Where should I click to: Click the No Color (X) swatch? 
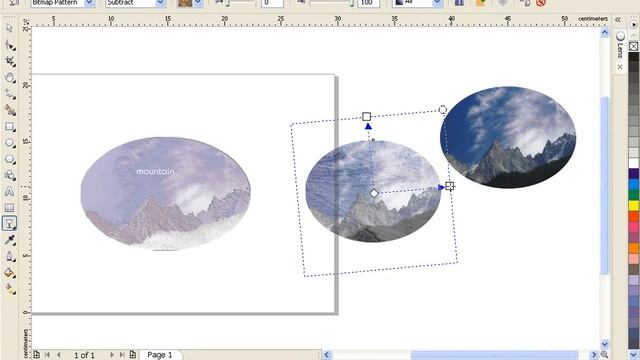633,47
